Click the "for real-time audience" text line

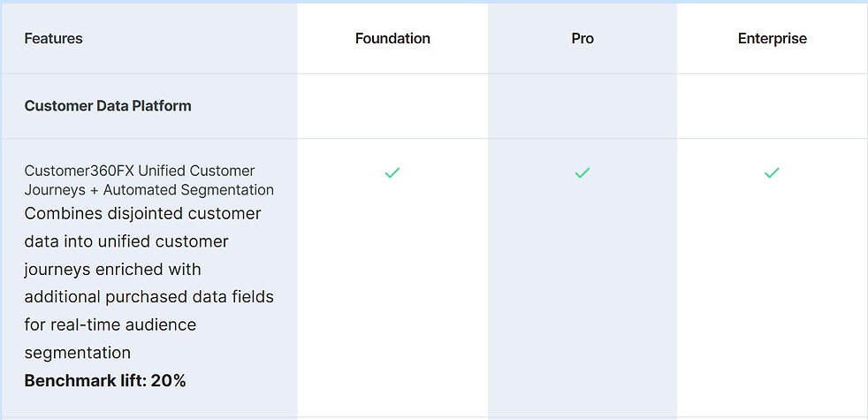coord(110,325)
